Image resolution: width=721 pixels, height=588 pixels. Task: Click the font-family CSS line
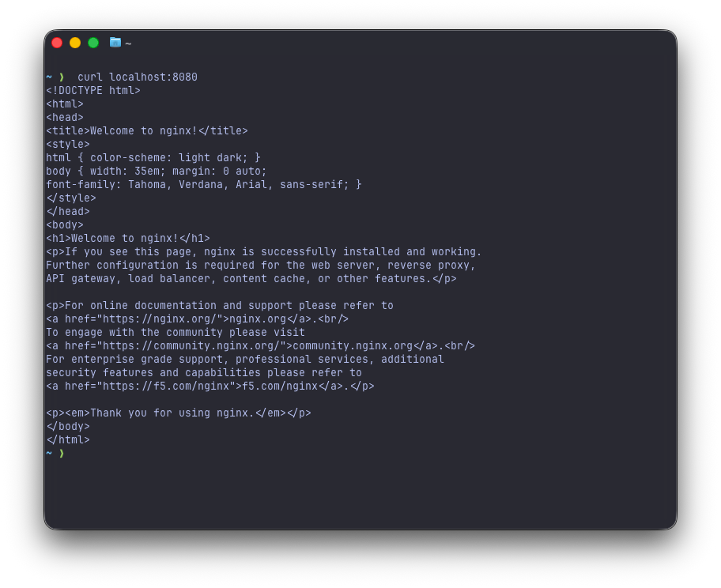tap(204, 185)
